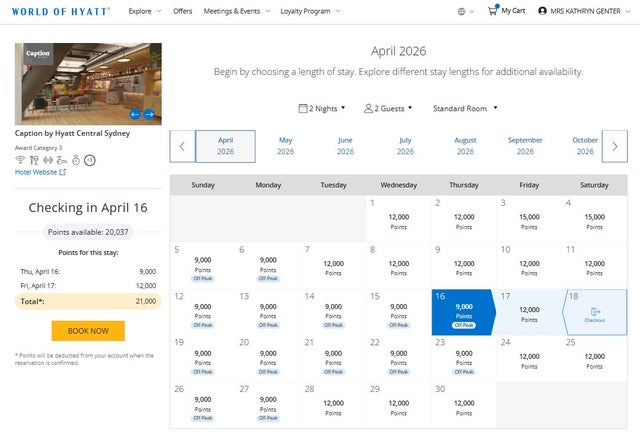Go to later months with right chevron
This screenshot has width=640, height=435.
tap(615, 146)
